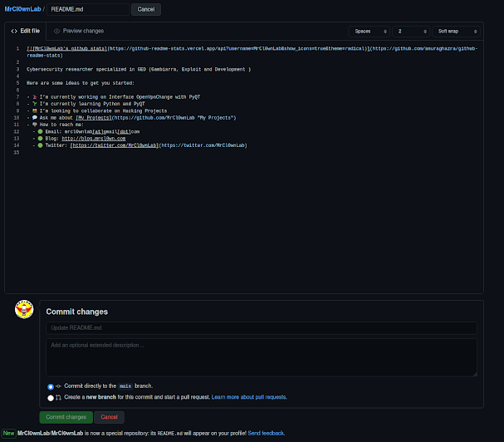The image size is (504, 442).
Task: Switch to the Preview changes tab
Action: (x=79, y=31)
